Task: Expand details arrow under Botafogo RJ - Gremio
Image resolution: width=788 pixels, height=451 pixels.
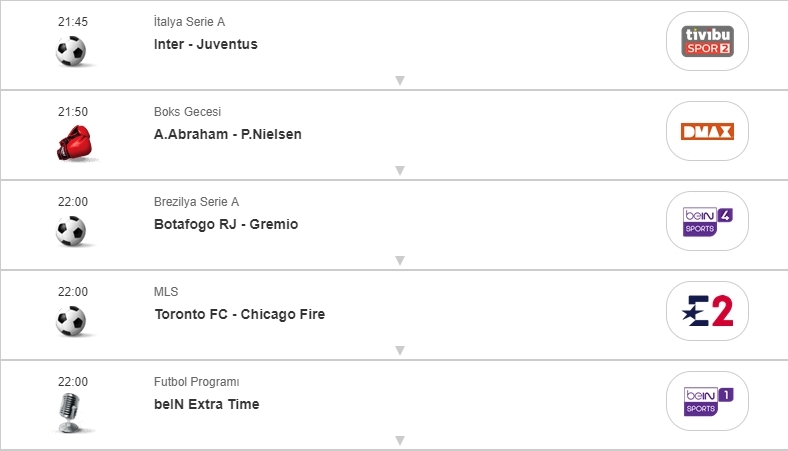Action: (x=399, y=261)
